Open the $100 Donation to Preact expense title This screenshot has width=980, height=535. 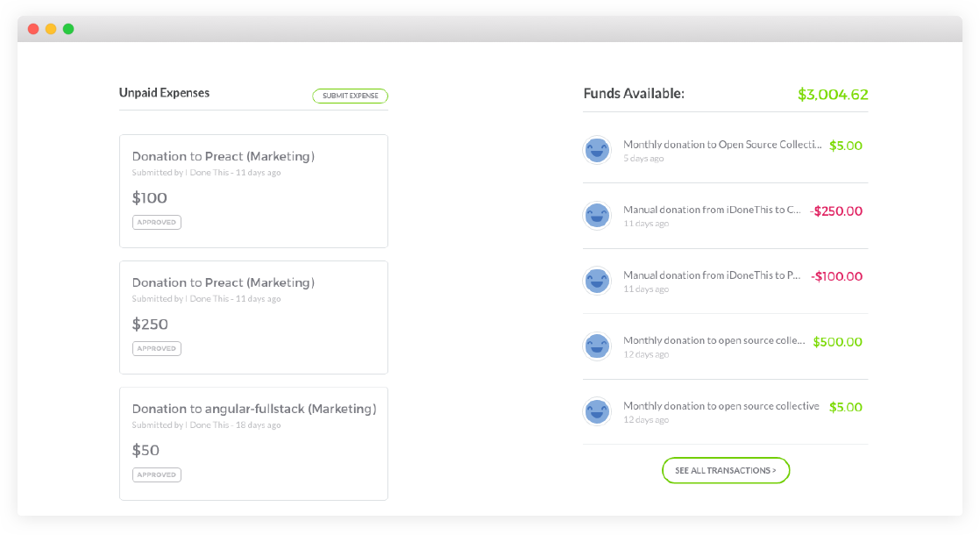click(223, 156)
